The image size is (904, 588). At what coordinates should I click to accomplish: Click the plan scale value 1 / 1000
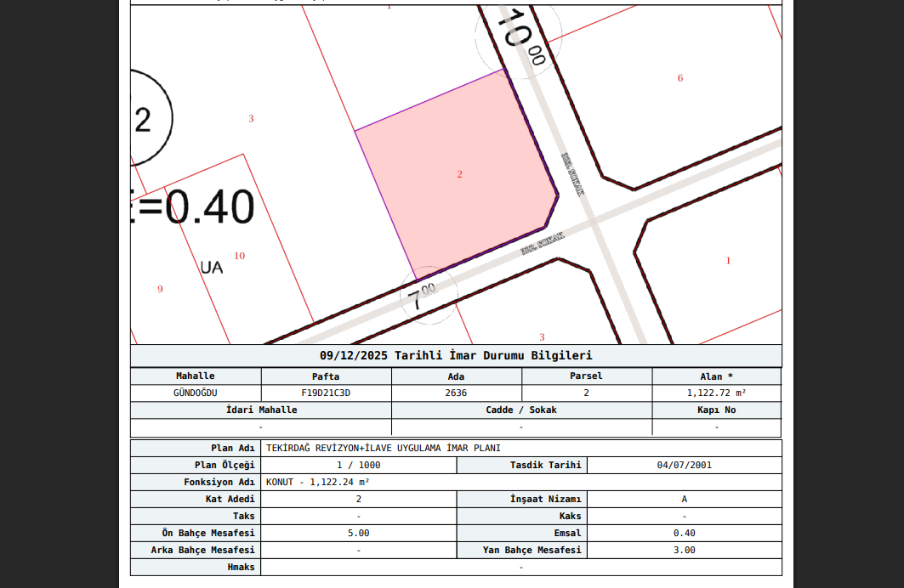[358, 466]
